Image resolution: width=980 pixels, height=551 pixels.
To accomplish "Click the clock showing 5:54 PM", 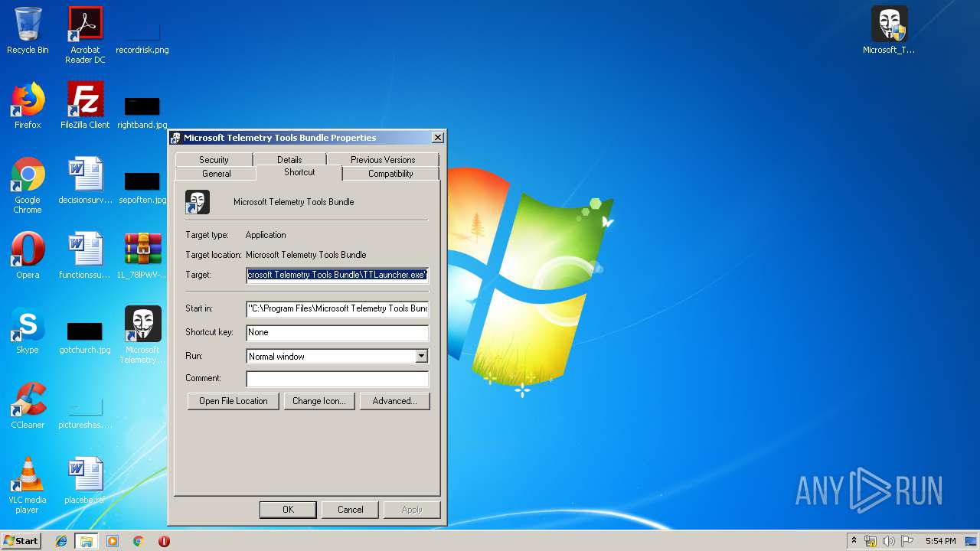I will click(x=940, y=541).
